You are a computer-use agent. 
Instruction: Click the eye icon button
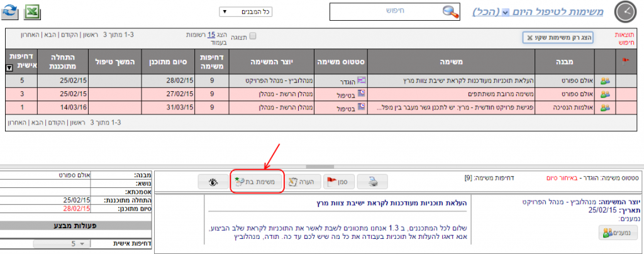tap(212, 182)
